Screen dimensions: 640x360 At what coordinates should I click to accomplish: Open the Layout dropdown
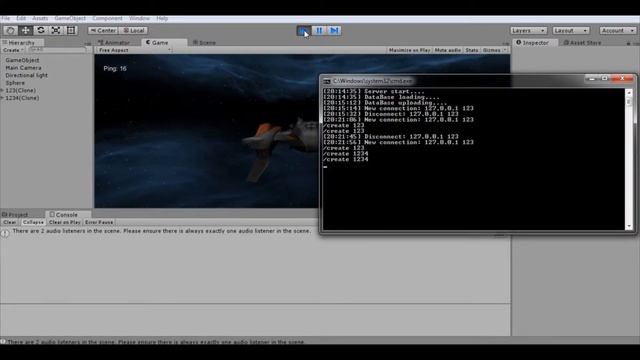tap(571, 31)
